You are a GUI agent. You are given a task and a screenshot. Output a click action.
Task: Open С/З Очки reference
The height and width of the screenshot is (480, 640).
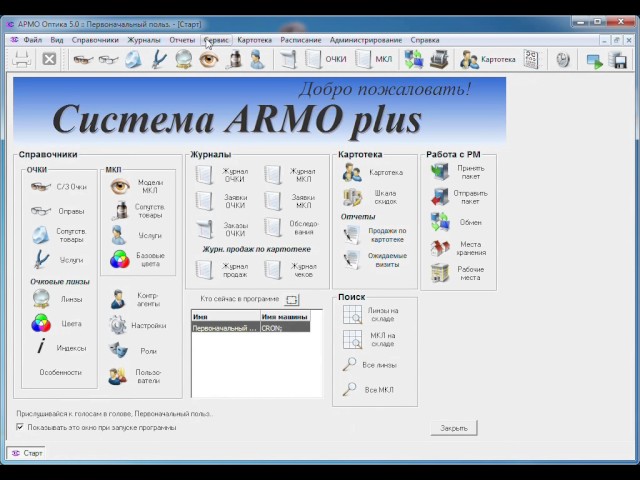(x=59, y=187)
